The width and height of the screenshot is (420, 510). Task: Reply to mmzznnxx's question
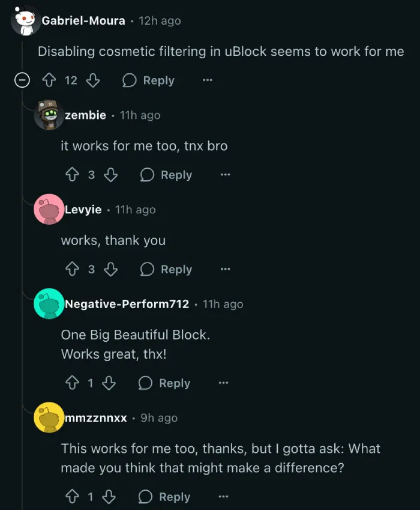tap(164, 497)
